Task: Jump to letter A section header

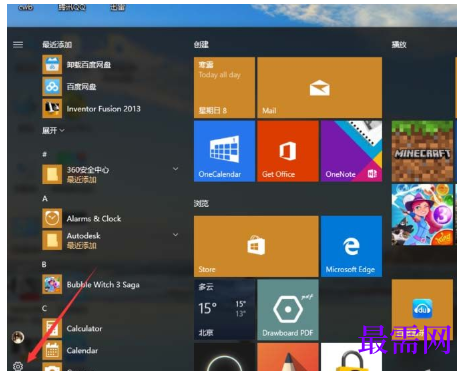Action: coord(45,199)
